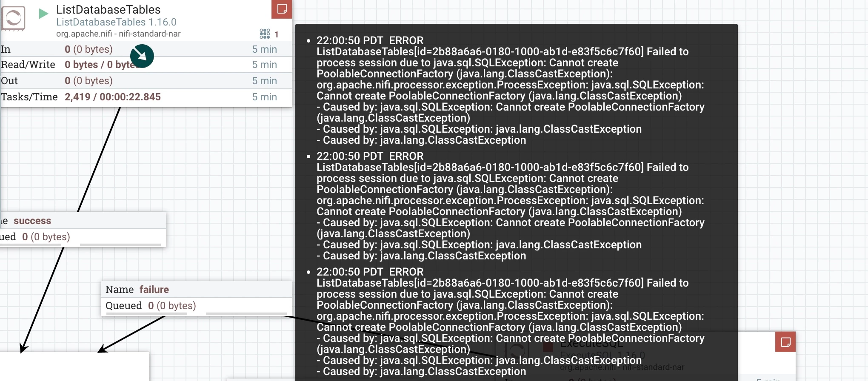This screenshot has width=868, height=381.
Task: Select the Out 0 (0 bytes) row
Action: [146, 81]
